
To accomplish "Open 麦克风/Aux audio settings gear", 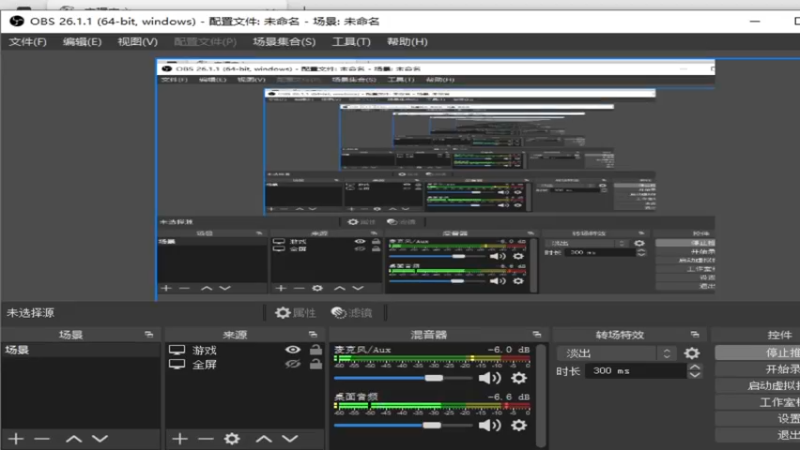I will click(518, 378).
